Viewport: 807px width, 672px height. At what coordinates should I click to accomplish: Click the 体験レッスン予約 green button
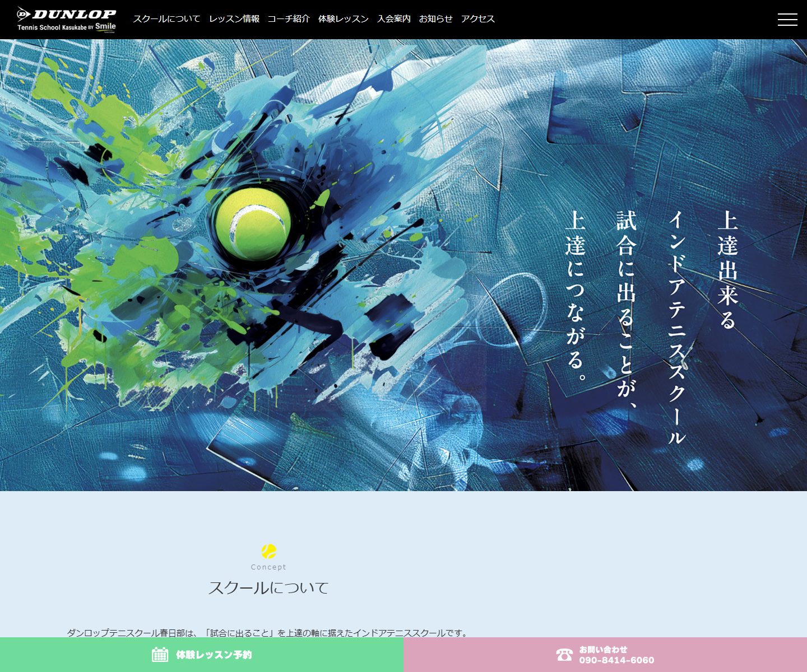(x=202, y=655)
